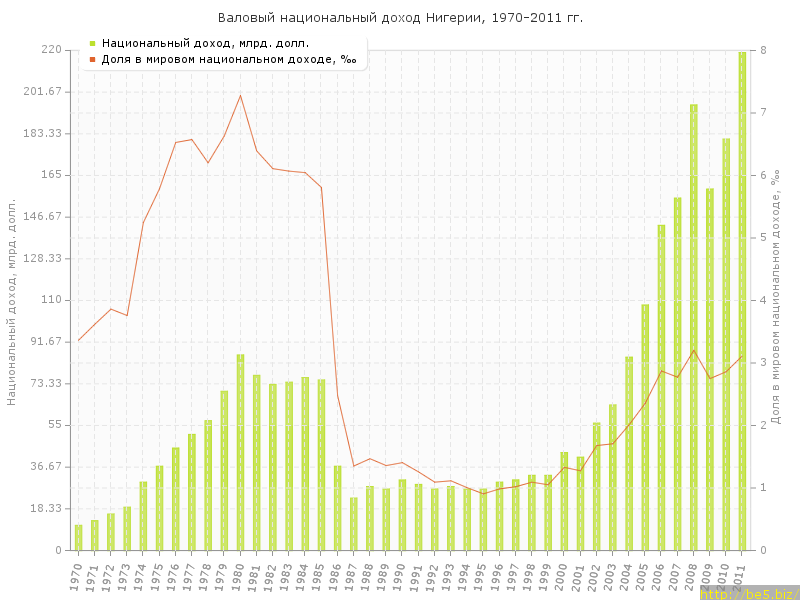Click the 8 value on right axis
800x600 pixels.
763,50
